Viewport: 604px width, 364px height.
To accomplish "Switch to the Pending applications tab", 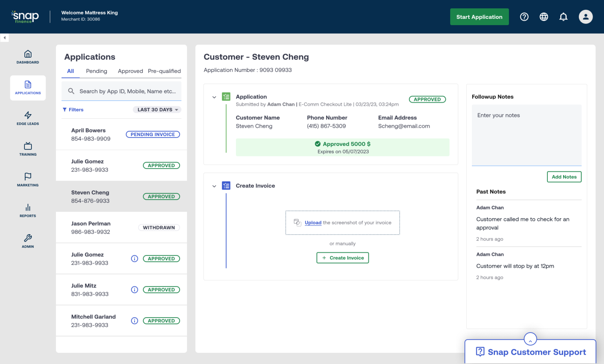I will pyautogui.click(x=96, y=71).
